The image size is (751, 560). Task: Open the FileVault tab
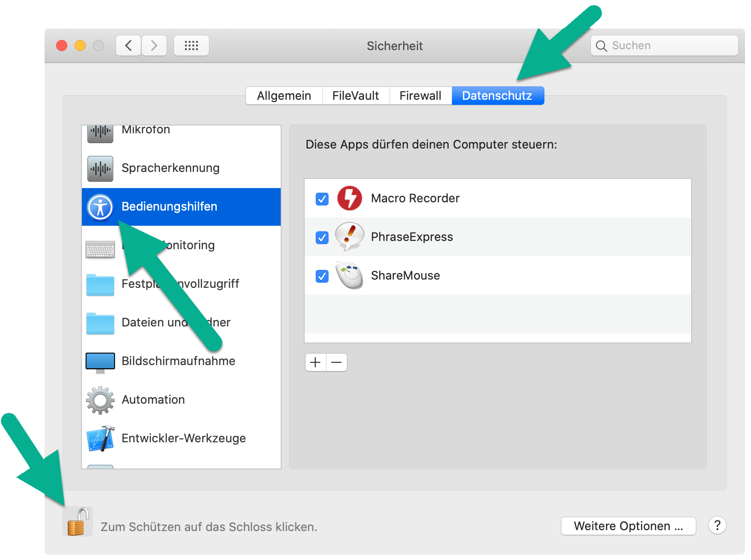tap(355, 96)
